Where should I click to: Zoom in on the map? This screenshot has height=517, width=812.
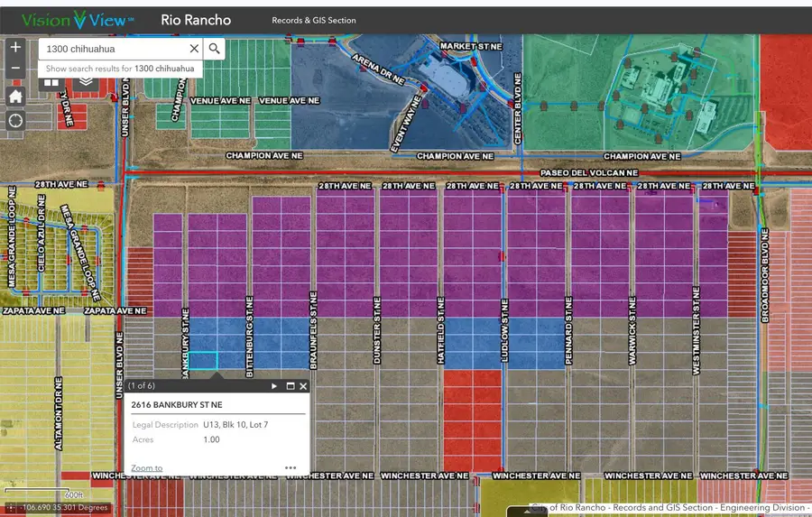[15, 49]
